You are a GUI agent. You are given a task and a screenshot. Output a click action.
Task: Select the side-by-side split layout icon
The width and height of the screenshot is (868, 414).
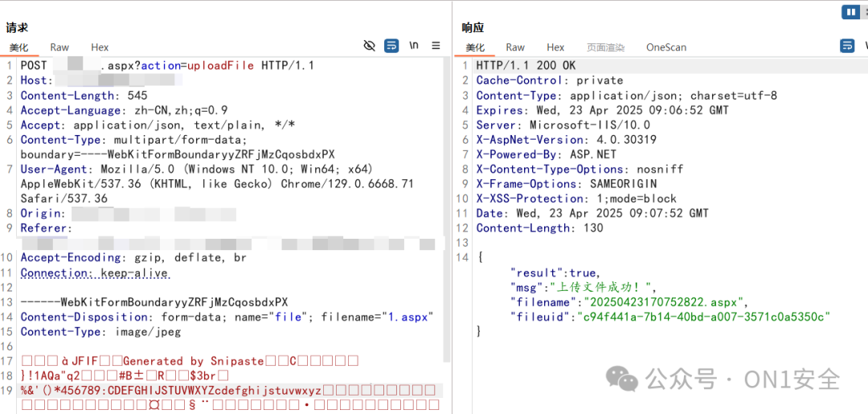(850, 11)
